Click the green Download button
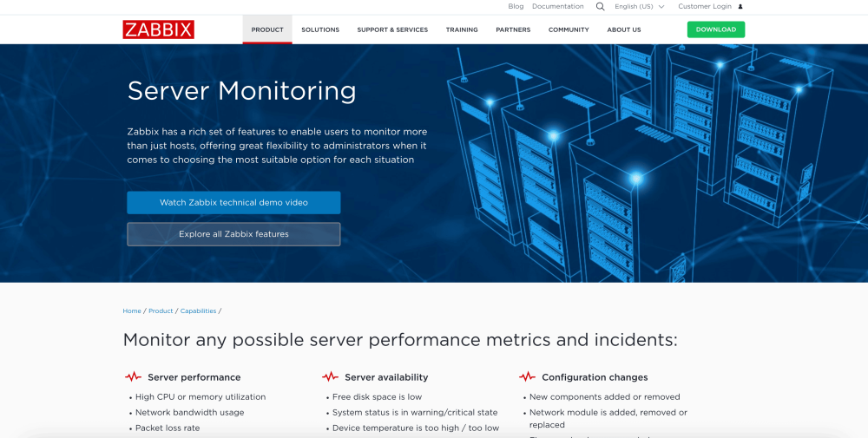This screenshot has width=868, height=438. coord(716,29)
